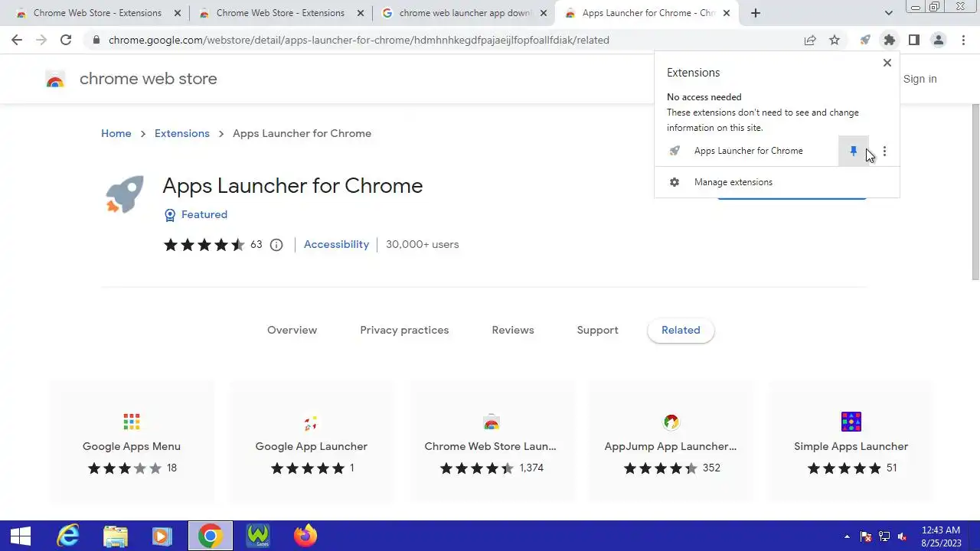Switch to the Google search tab
The height and width of the screenshot is (551, 980).
pos(465,13)
